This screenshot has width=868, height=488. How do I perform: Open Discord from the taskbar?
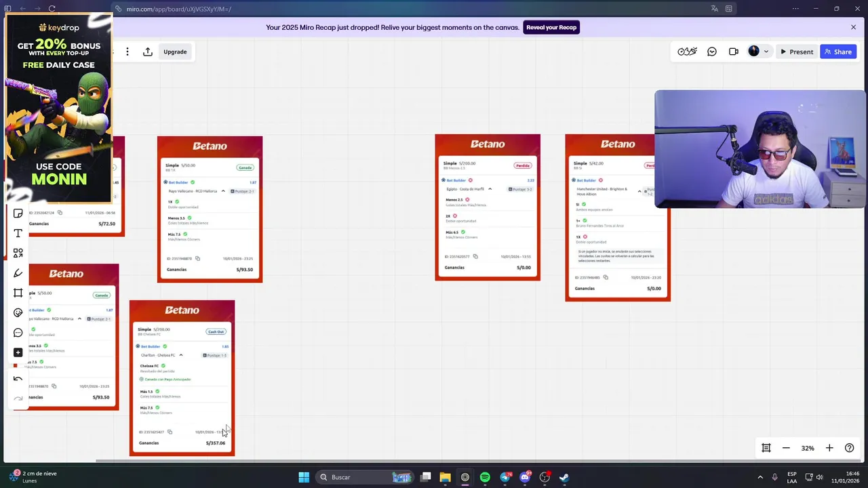(525, 477)
